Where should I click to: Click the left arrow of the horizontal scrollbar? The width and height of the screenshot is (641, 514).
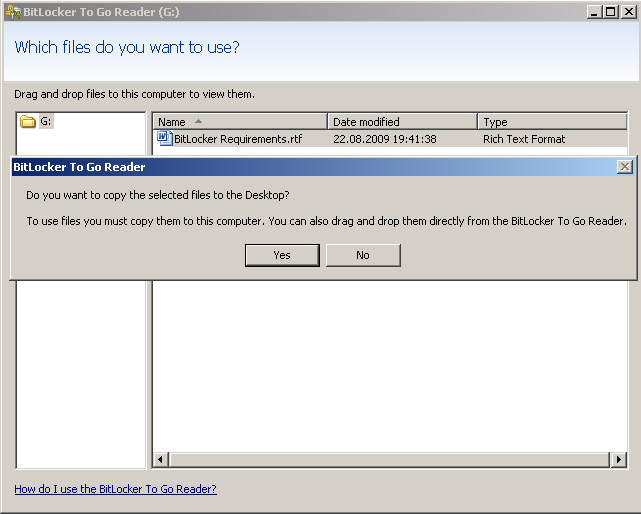[x=160, y=460]
